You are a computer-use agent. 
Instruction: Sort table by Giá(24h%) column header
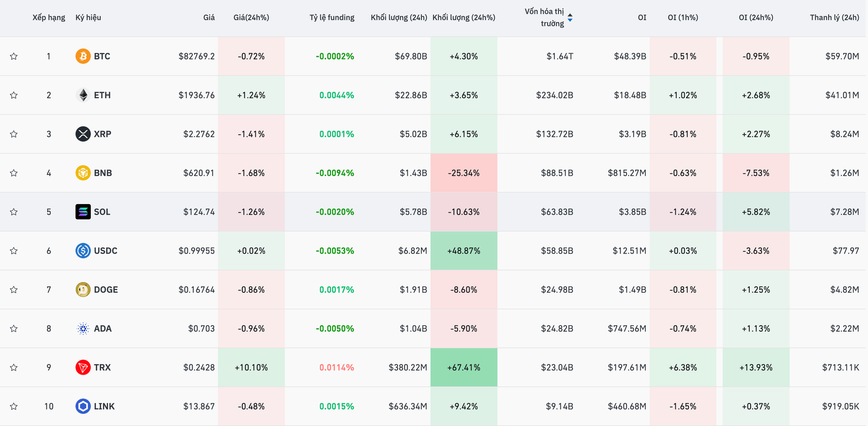click(251, 18)
